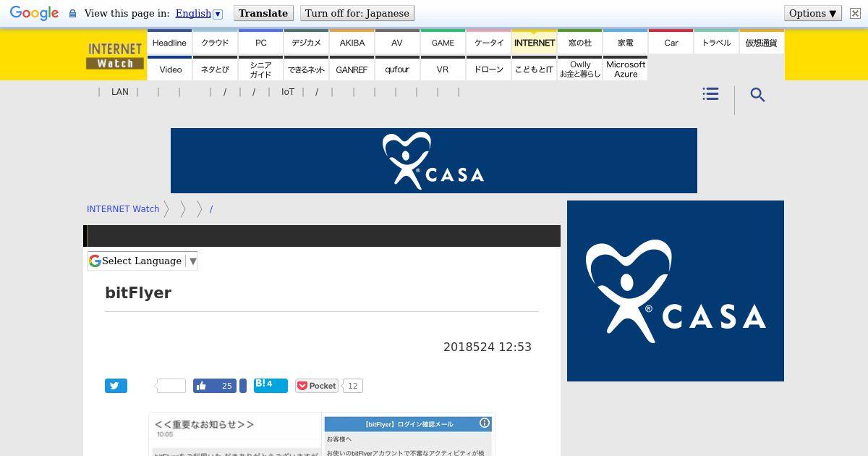Click the bitFlyer article heading

tap(138, 292)
